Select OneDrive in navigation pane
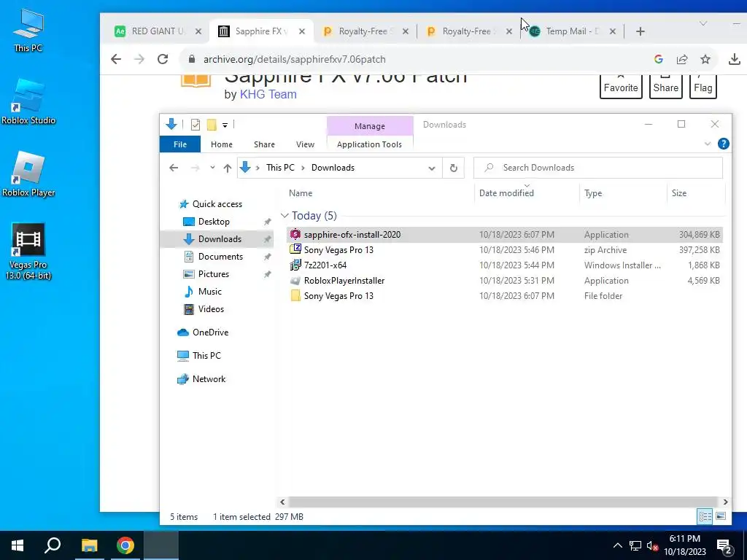 click(209, 332)
